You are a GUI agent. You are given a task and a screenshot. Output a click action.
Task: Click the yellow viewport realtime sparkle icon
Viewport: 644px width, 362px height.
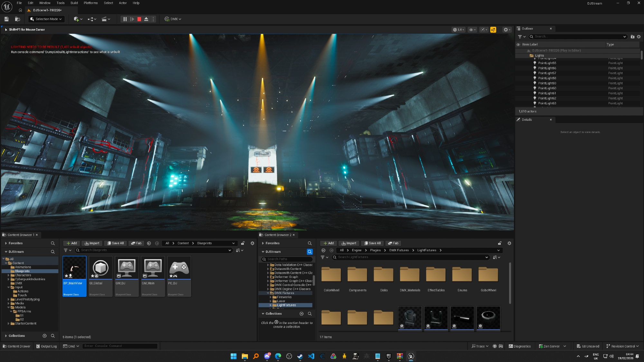click(493, 30)
